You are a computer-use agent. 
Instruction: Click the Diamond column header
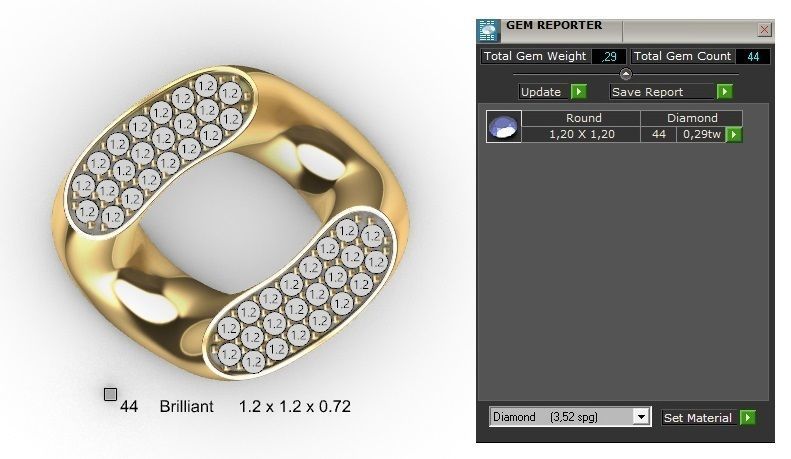[692, 118]
